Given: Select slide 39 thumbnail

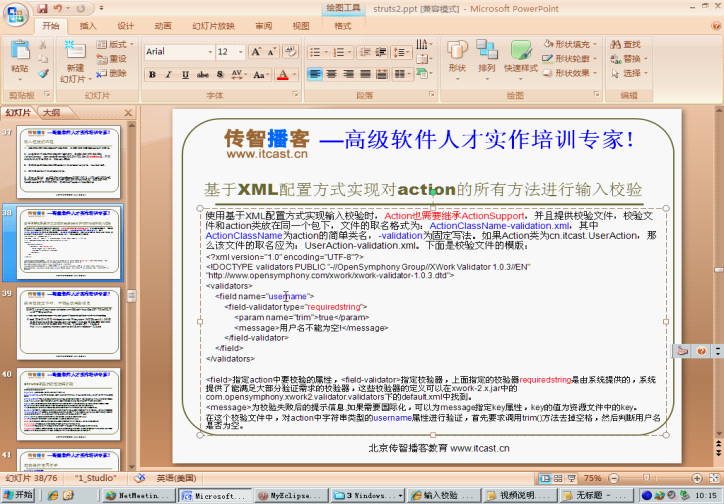Looking at the screenshot, I should click(x=68, y=323).
